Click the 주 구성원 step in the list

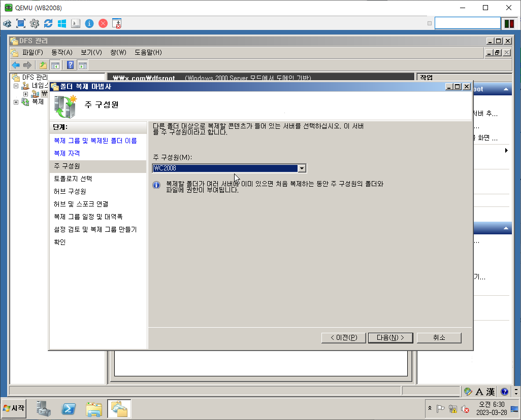(98, 166)
